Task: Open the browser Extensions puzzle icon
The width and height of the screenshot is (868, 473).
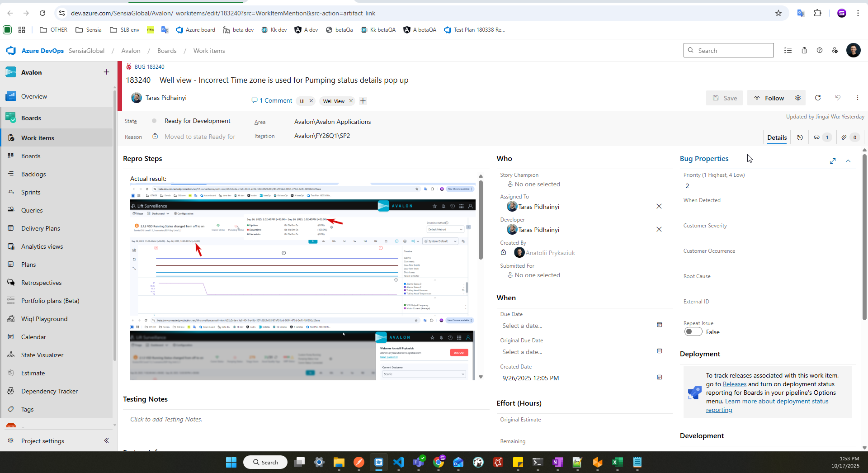Action: (818, 13)
